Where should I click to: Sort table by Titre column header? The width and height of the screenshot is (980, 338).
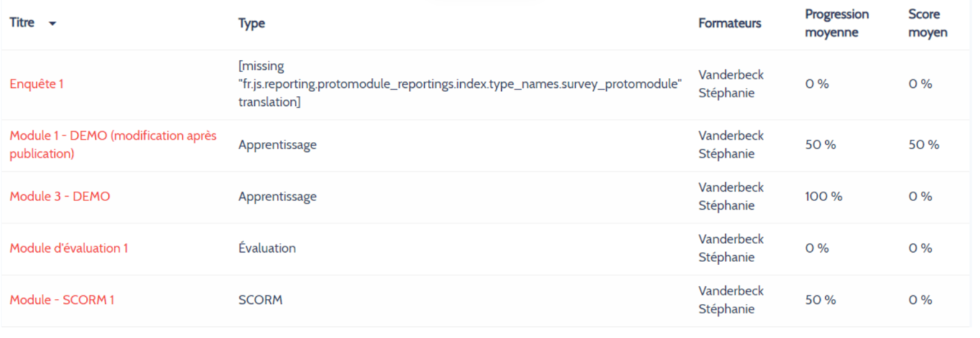[x=22, y=22]
